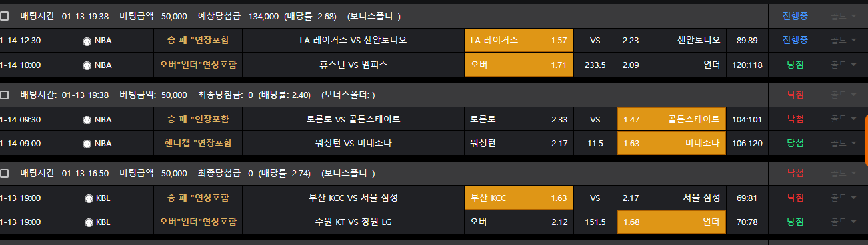The width and height of the screenshot is (868, 245).
Task: Click basketball icon in Busan KCC KBL row
Action: click(89, 198)
